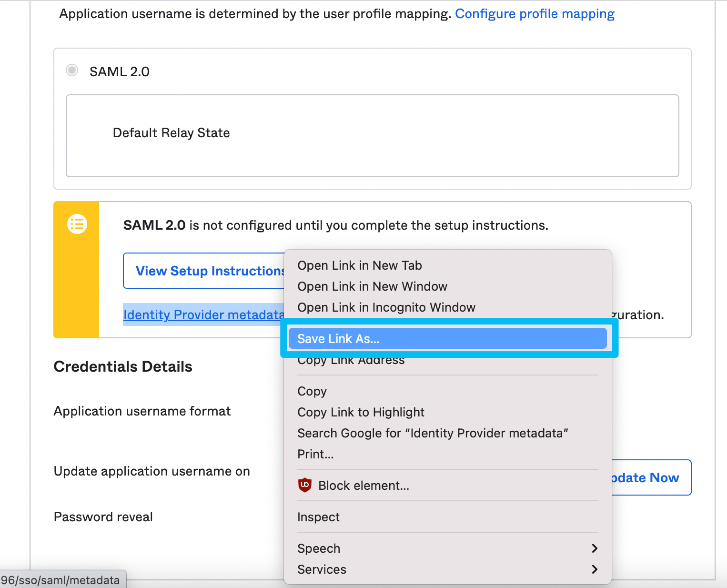Screen dimensions: 727x588
Task: Click the Update Now button
Action: coord(651,477)
